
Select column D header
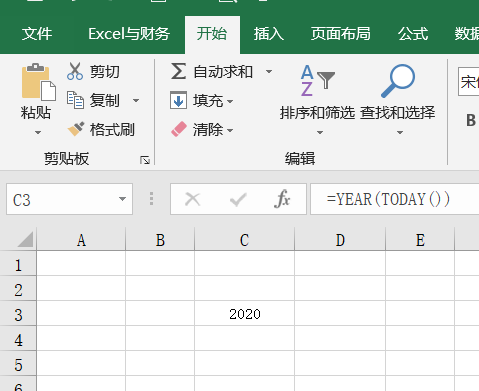pos(340,240)
